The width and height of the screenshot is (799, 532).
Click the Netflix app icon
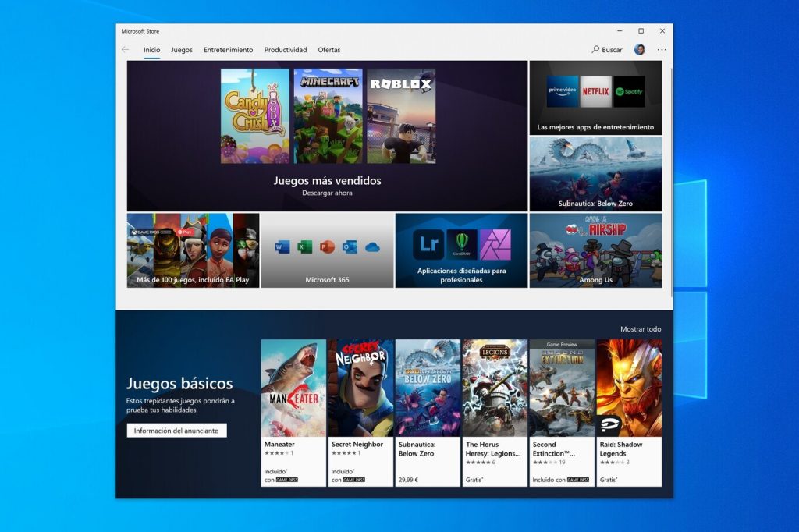coord(595,91)
